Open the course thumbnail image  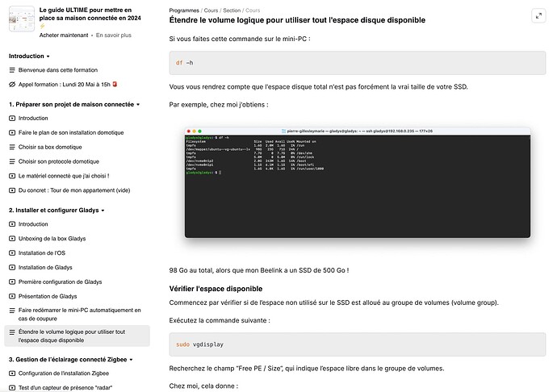click(x=22, y=19)
